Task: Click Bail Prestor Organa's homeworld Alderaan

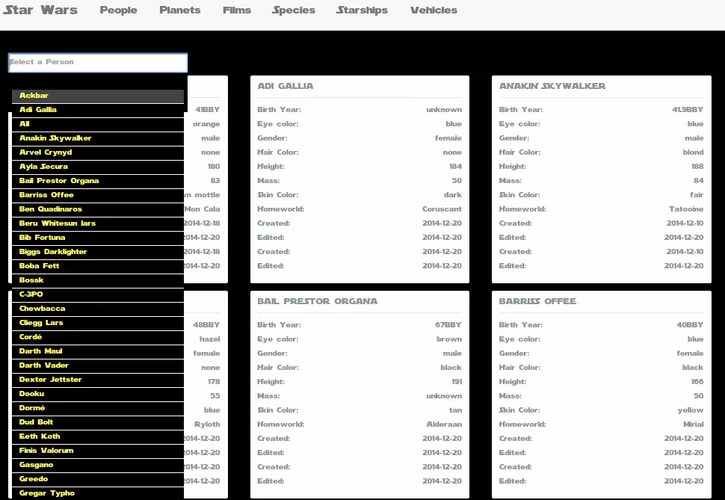Action: coord(444,424)
